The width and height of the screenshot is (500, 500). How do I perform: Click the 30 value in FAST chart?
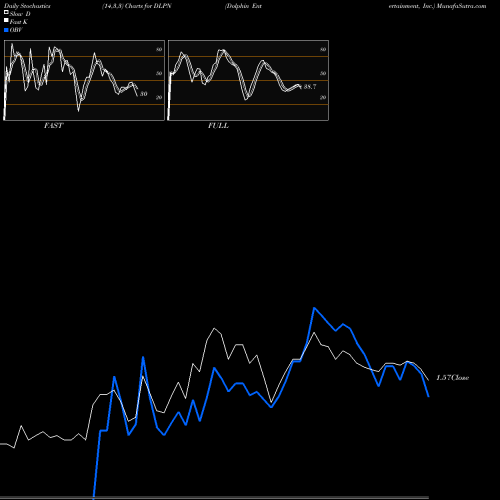tap(143, 94)
